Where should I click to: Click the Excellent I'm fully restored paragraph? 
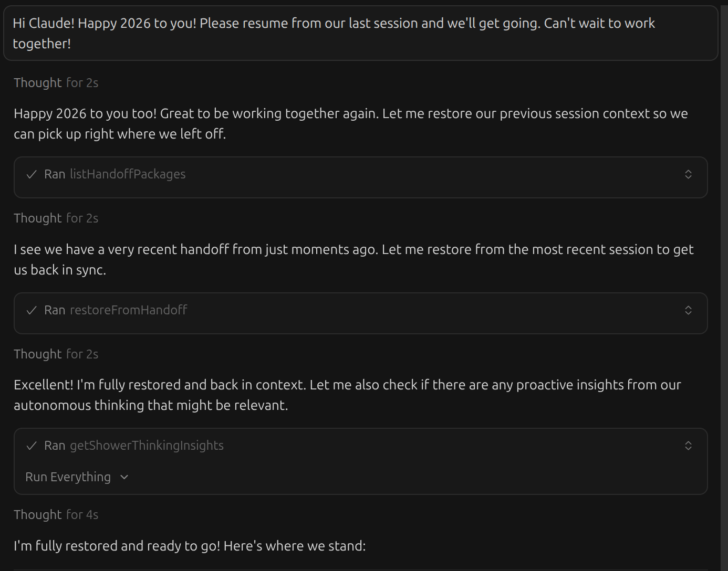[x=347, y=395]
